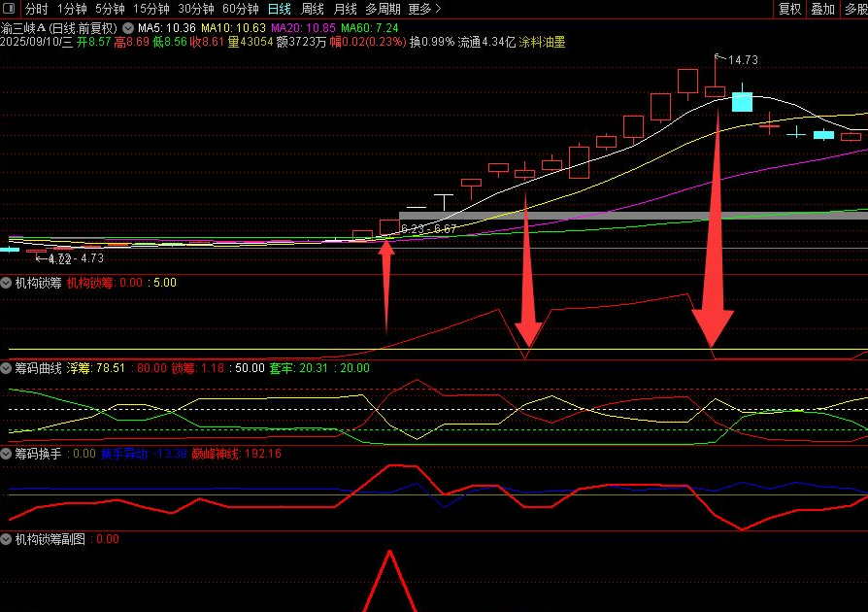Click the small red up-arrow buy signal
This screenshot has width=868, height=612.
[x=386, y=287]
